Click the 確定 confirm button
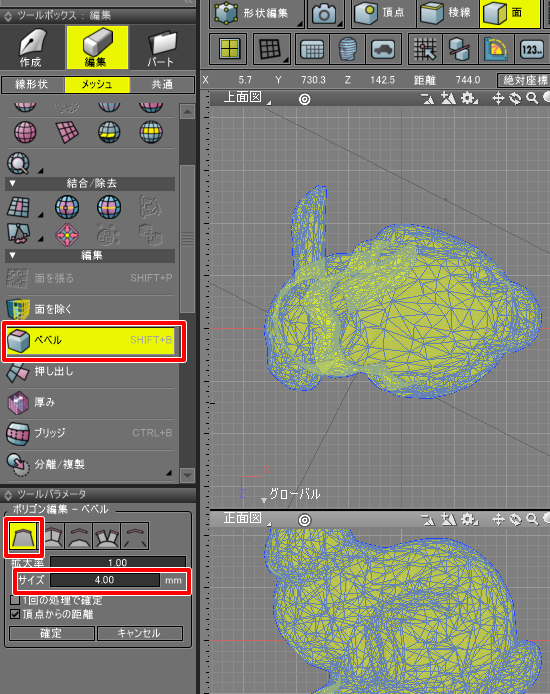 (51, 633)
